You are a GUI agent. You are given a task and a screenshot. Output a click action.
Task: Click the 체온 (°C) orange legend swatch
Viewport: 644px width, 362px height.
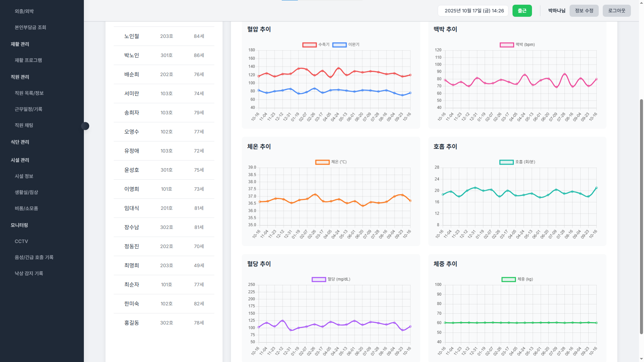coord(322,162)
